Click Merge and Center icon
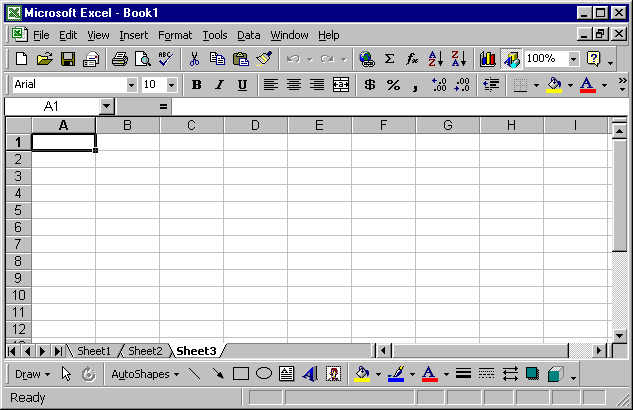Image resolution: width=633 pixels, height=410 pixels. (x=341, y=85)
